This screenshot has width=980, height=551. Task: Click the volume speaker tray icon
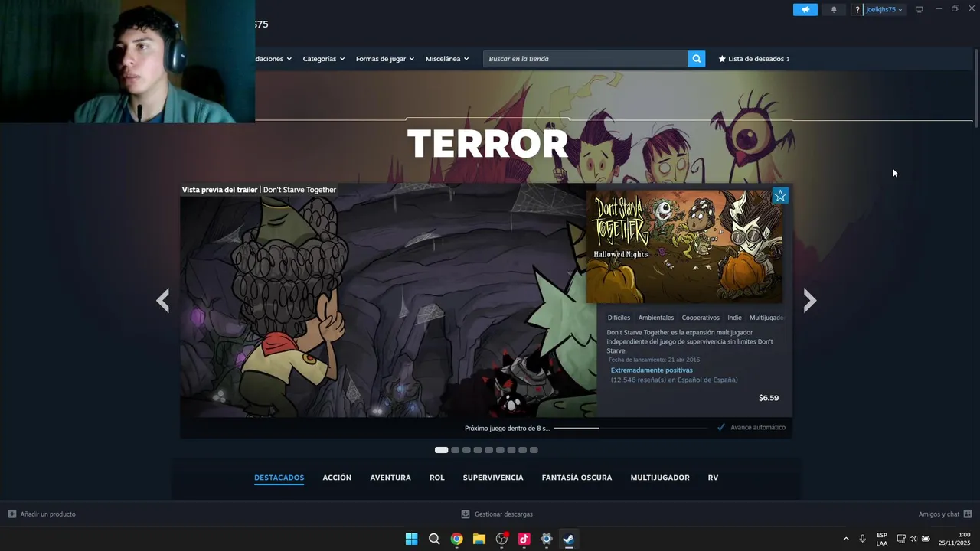click(x=913, y=539)
